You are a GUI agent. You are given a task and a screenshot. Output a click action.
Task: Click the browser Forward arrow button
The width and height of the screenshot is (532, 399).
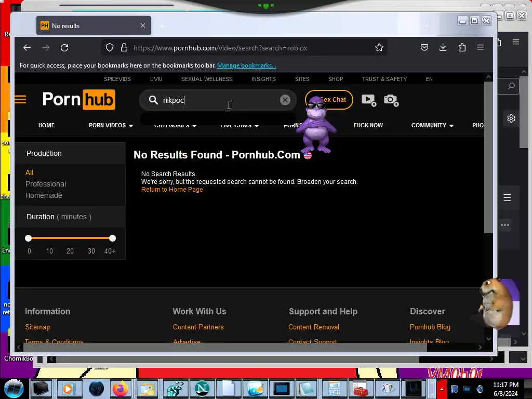pos(46,48)
